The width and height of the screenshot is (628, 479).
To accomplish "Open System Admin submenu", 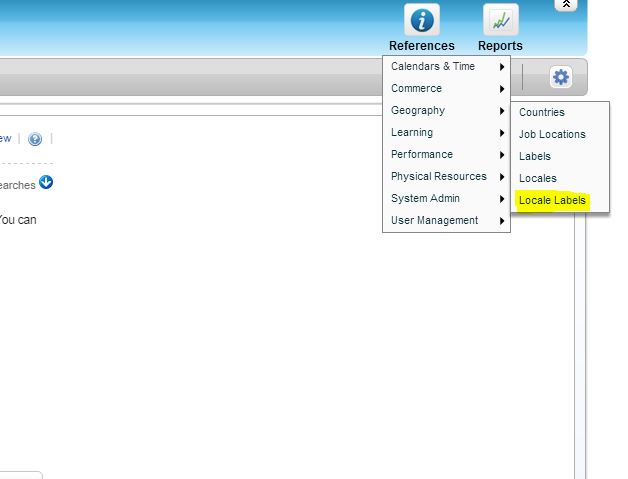I will (447, 199).
